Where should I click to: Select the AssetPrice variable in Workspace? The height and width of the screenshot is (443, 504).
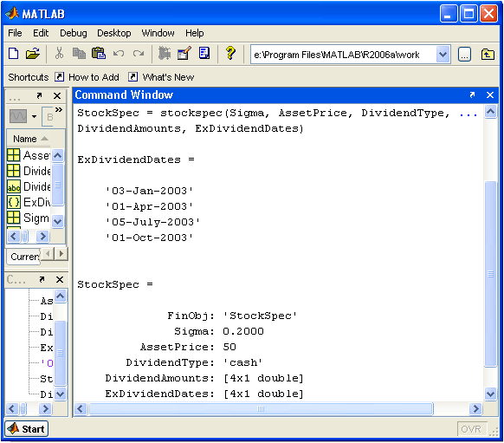[29, 155]
